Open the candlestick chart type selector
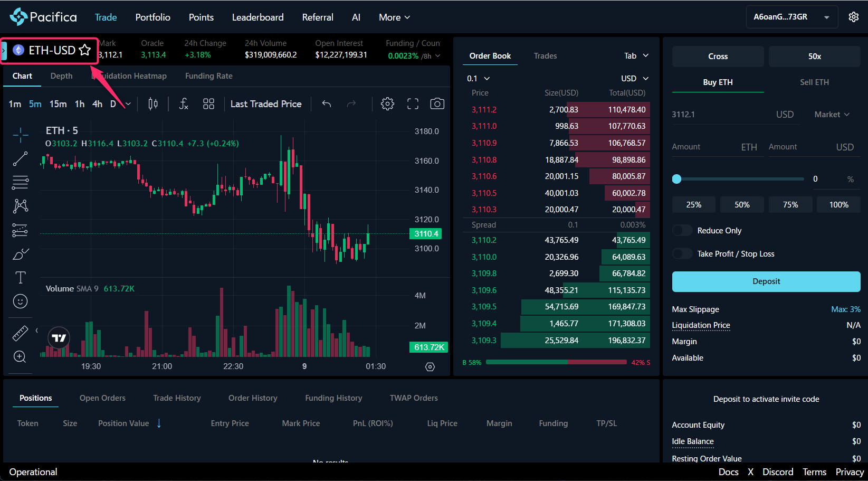 [153, 104]
